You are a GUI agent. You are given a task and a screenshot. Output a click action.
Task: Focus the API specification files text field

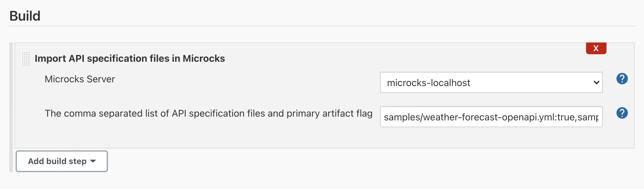pos(491,117)
